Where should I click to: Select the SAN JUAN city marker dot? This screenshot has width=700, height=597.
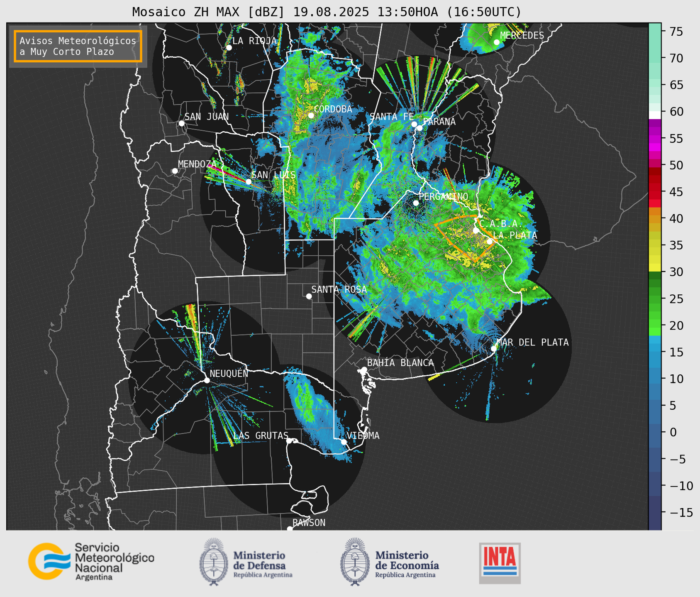(x=181, y=123)
